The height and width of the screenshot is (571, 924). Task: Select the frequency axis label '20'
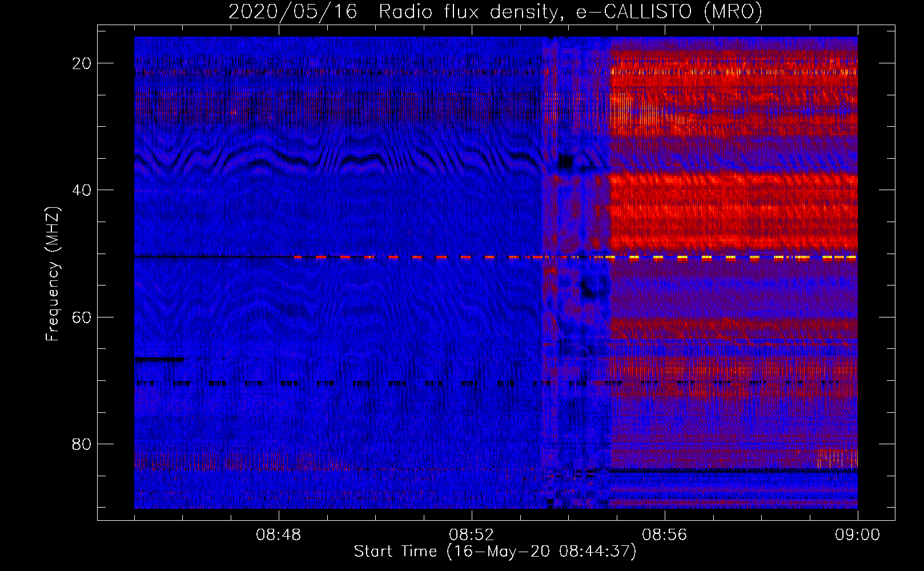click(82, 63)
